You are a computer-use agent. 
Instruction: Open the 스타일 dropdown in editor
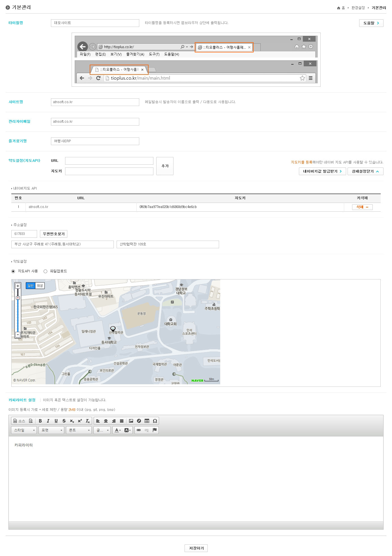(x=24, y=430)
